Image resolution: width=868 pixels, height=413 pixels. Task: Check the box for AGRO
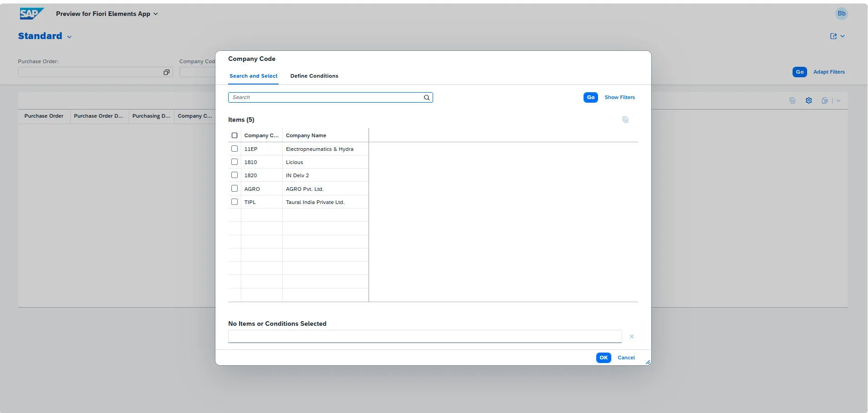[234, 189]
